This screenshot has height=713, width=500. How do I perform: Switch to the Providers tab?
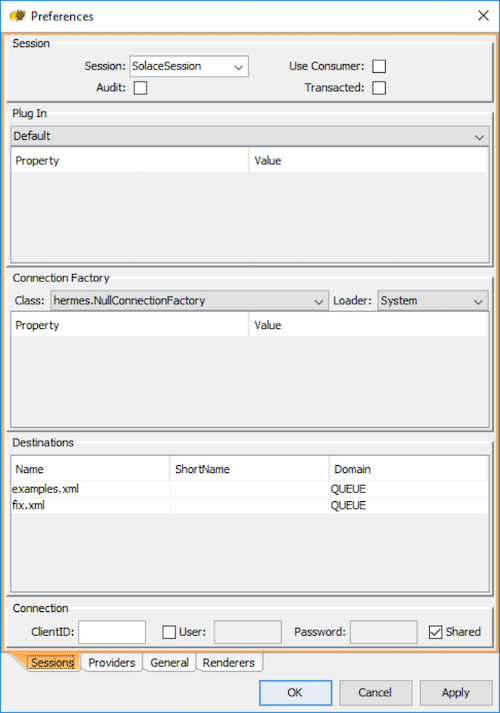[112, 663]
